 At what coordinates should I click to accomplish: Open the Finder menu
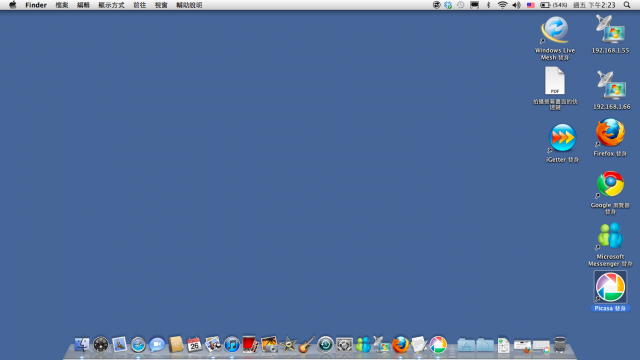36,5
